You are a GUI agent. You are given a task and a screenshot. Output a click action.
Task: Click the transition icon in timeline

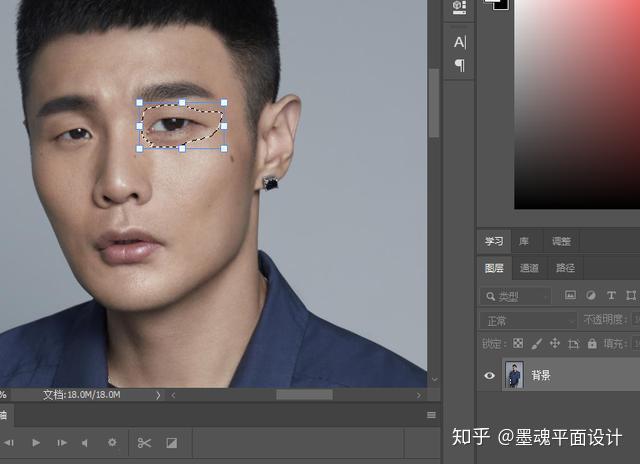pos(172,443)
